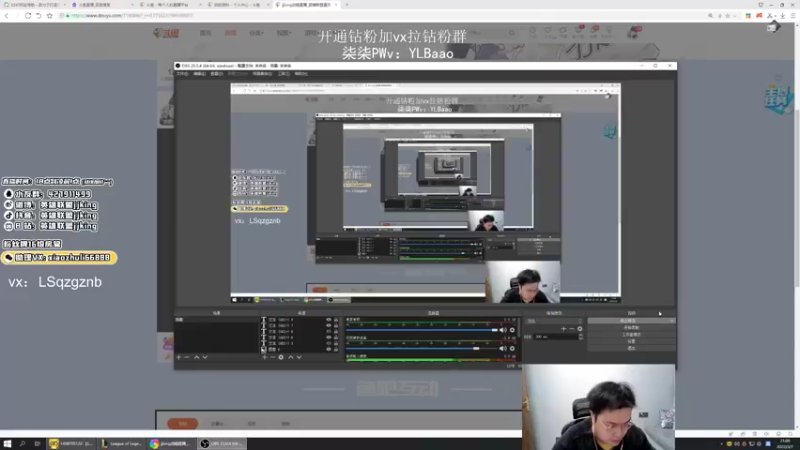Screen dimensions: 800x450
Task: Lock the first source row
Action: coord(336,320)
